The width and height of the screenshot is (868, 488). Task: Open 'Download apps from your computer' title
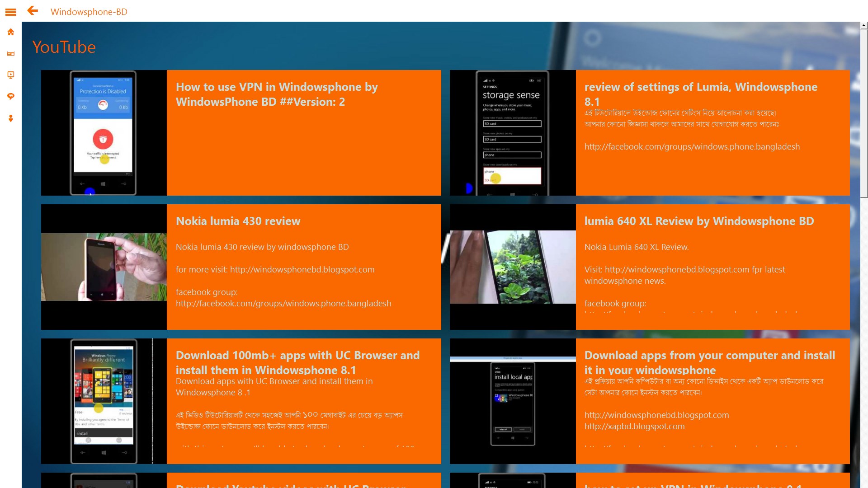point(709,362)
